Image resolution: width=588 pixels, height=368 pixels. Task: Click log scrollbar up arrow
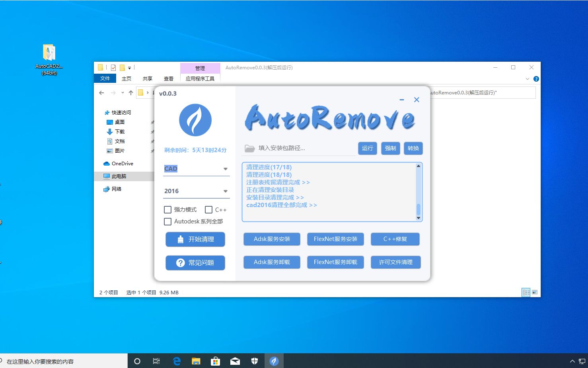(418, 166)
